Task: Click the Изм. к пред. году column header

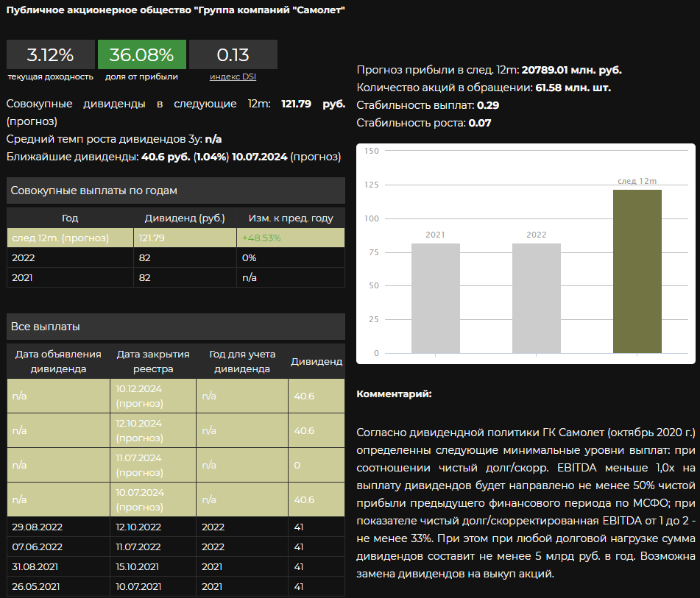Action: (290, 218)
